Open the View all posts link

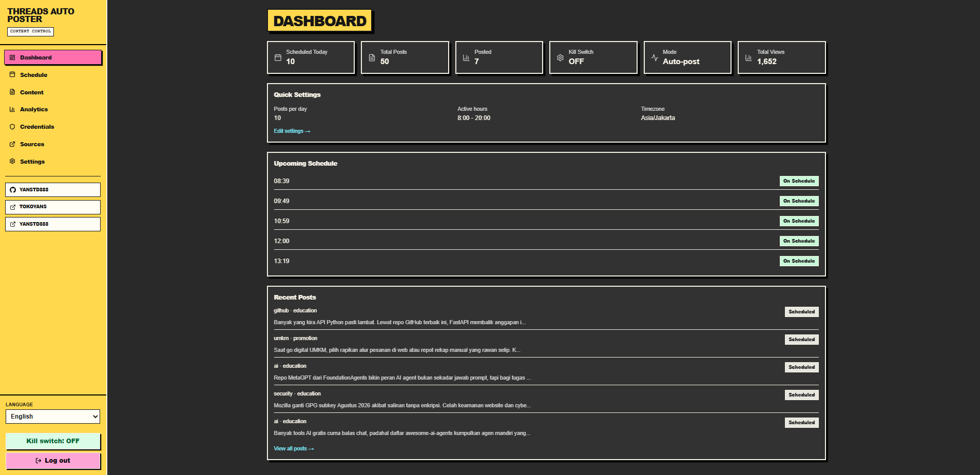point(294,449)
